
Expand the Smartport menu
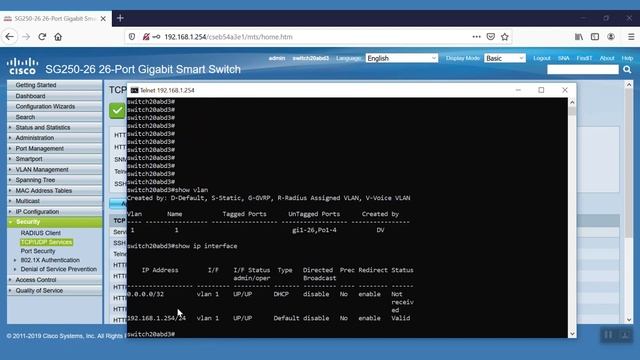(29, 159)
